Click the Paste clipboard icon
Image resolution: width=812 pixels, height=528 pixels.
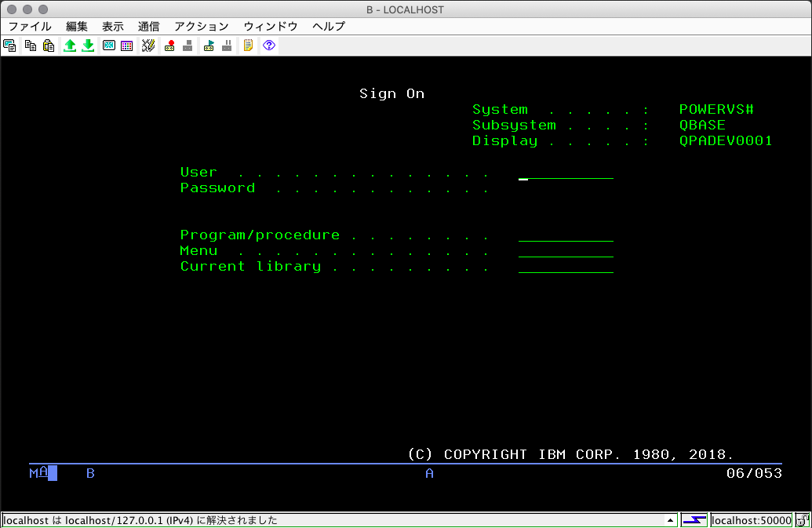coord(49,46)
